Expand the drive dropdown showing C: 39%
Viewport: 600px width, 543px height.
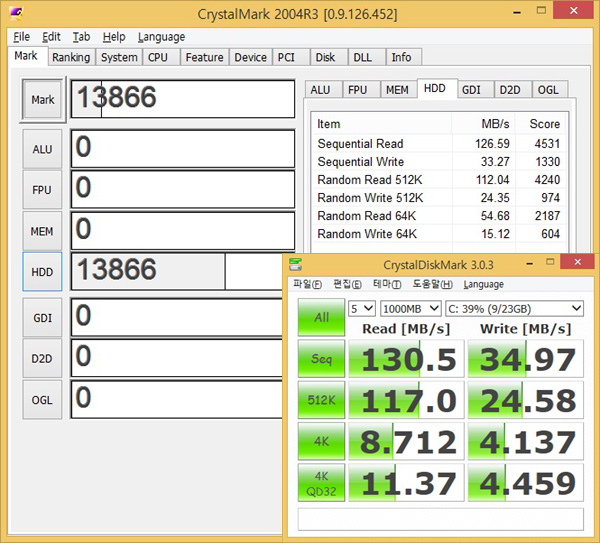(515, 308)
